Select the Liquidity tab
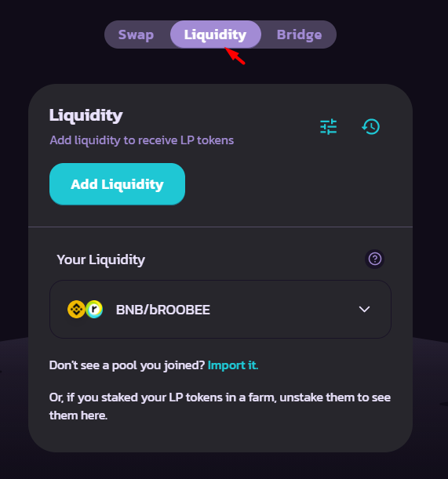This screenshot has width=448, height=479. tap(215, 34)
